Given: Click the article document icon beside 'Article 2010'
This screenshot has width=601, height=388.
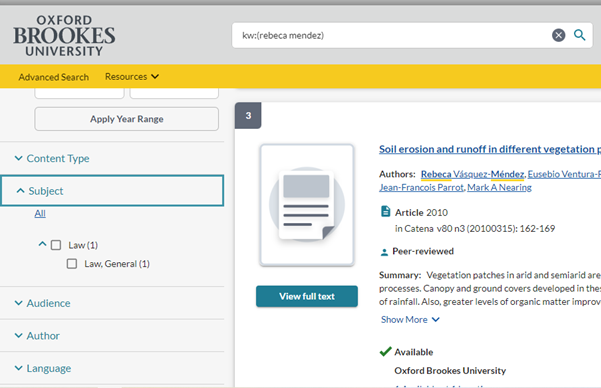Looking at the screenshot, I should (385, 212).
